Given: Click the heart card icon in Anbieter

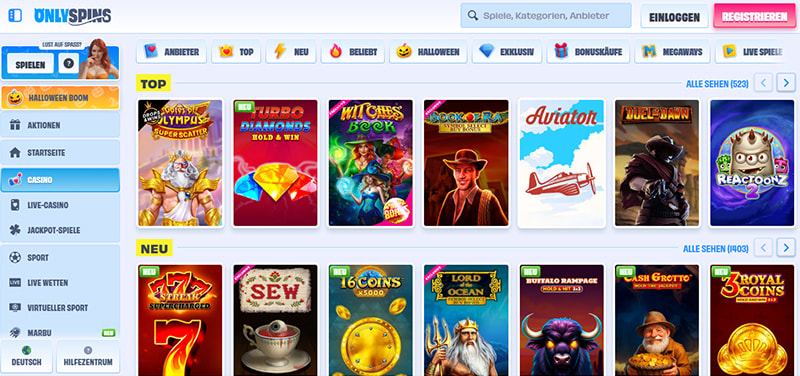Looking at the screenshot, I should tap(151, 52).
